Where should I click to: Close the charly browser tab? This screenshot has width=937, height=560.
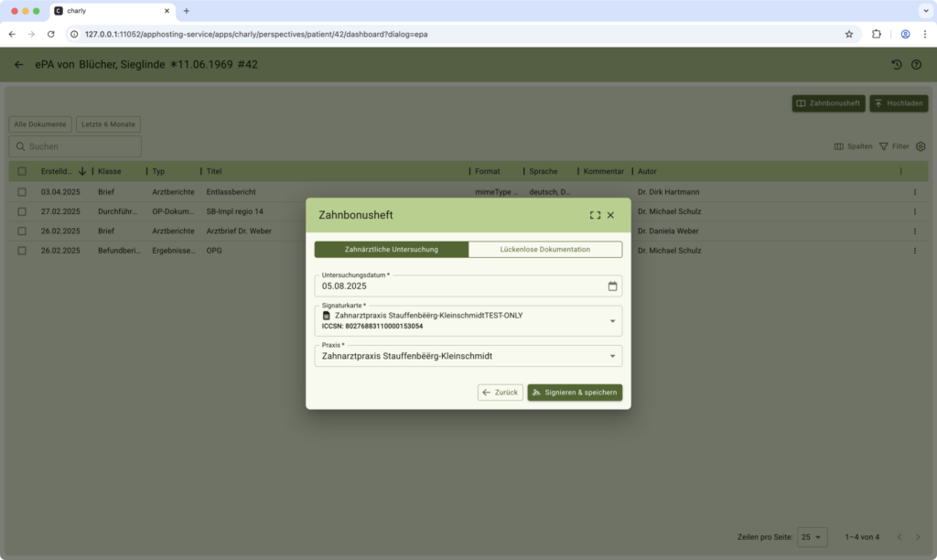(167, 11)
